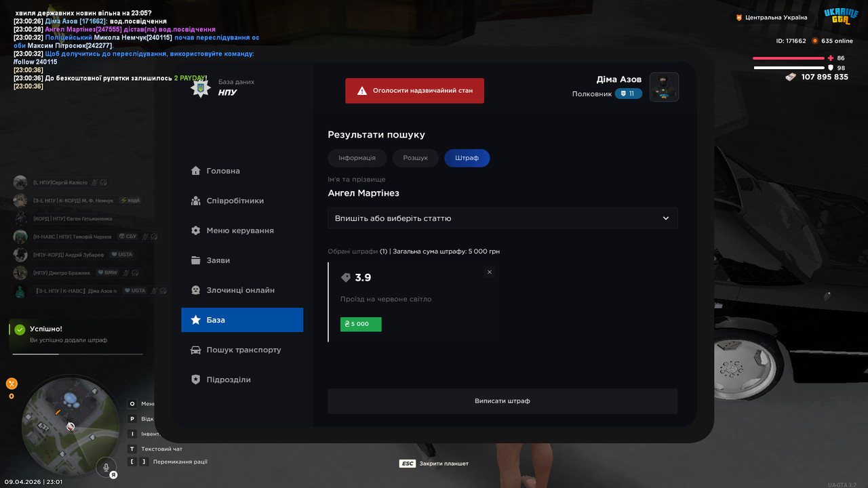The height and width of the screenshot is (488, 868).
Task: Click the ESC Закрити планшет hint
Action: (x=434, y=464)
